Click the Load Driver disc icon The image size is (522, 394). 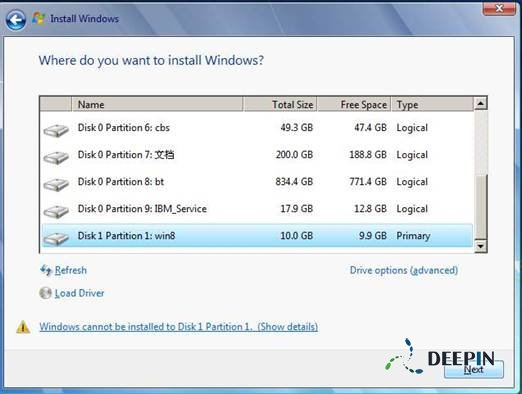(45, 293)
